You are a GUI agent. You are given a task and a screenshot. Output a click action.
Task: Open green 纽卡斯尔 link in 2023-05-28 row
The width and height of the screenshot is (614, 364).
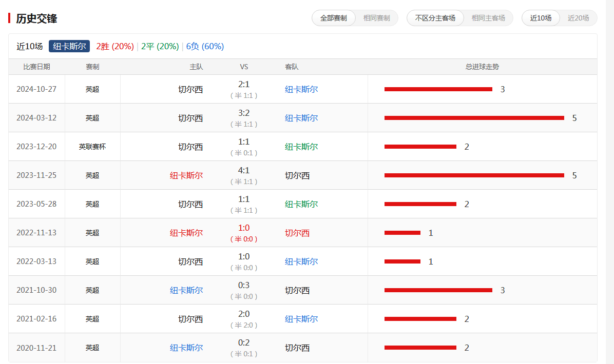click(x=301, y=204)
